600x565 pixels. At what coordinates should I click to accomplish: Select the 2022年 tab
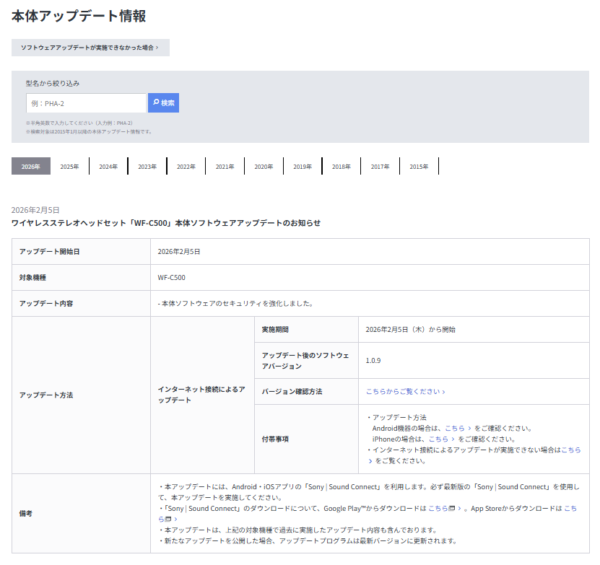tap(186, 166)
